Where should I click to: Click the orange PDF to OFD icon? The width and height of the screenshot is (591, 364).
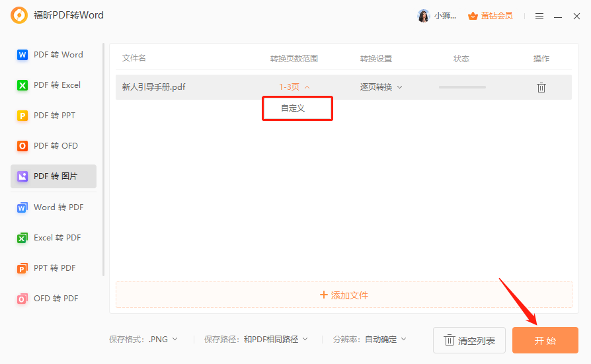click(22, 146)
